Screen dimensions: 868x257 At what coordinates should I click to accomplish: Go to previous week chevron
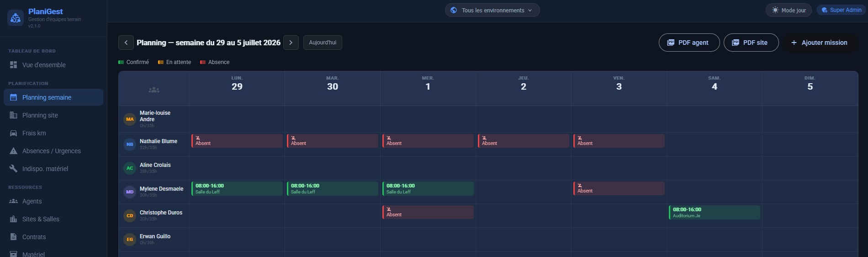click(x=126, y=43)
